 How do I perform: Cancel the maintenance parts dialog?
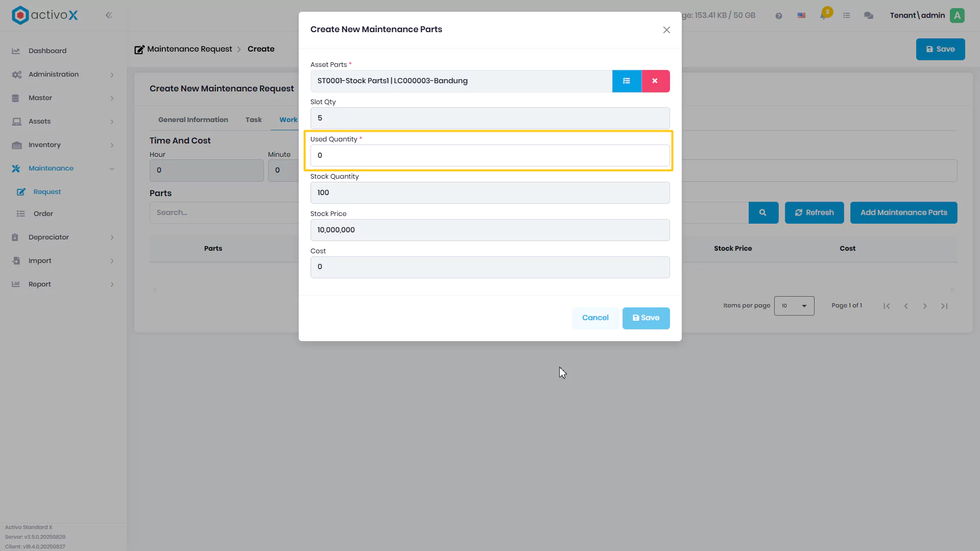coord(595,318)
